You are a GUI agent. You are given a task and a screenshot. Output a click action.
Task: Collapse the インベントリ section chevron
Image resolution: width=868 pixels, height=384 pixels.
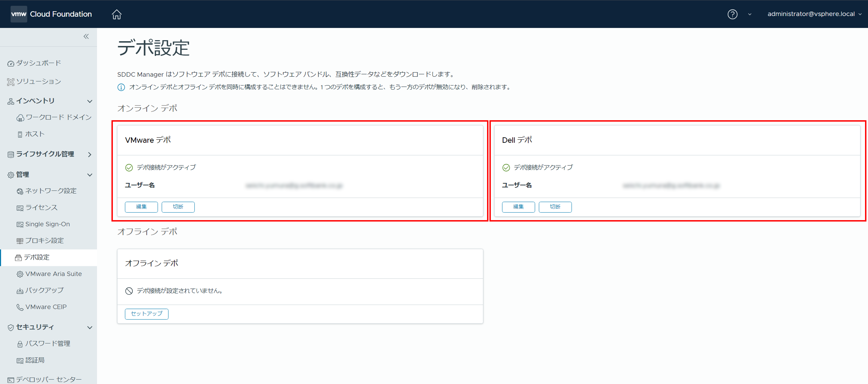[x=90, y=101]
